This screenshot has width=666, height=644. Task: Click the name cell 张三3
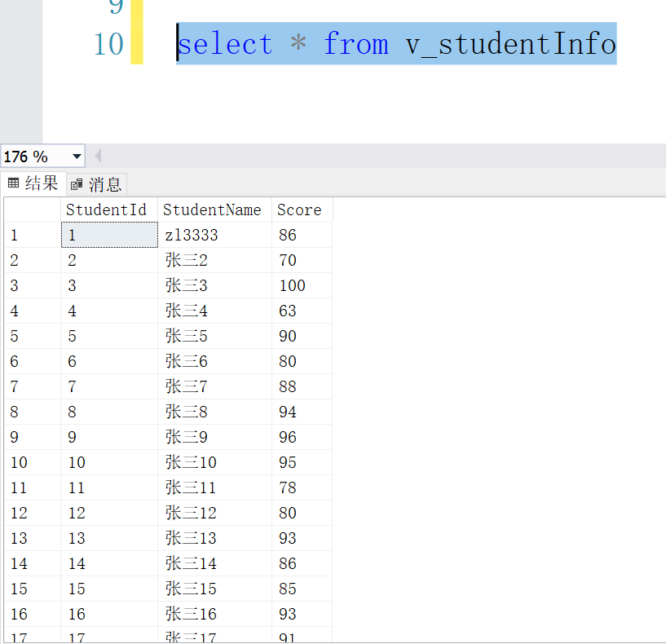(214, 285)
